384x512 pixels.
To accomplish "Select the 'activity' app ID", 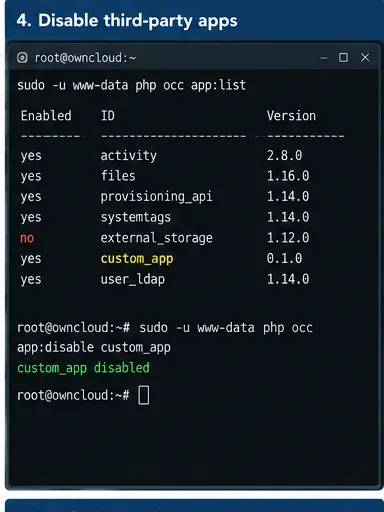I will coord(129,156).
